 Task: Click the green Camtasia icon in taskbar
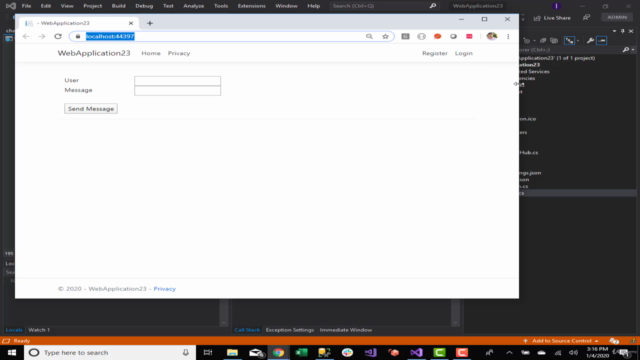click(x=439, y=352)
